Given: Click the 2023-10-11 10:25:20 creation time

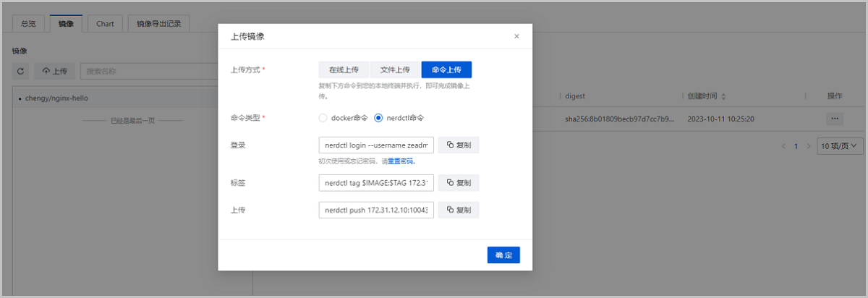Looking at the screenshot, I should [721, 118].
